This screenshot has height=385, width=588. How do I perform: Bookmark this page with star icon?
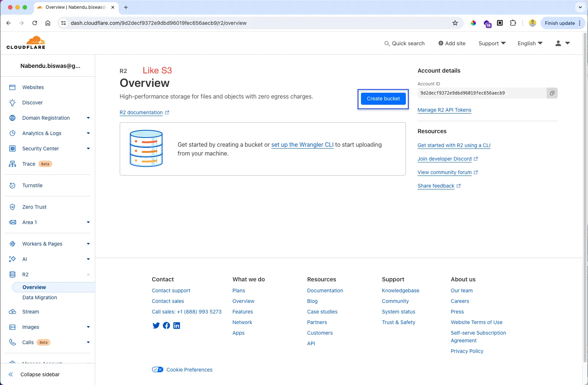(455, 23)
